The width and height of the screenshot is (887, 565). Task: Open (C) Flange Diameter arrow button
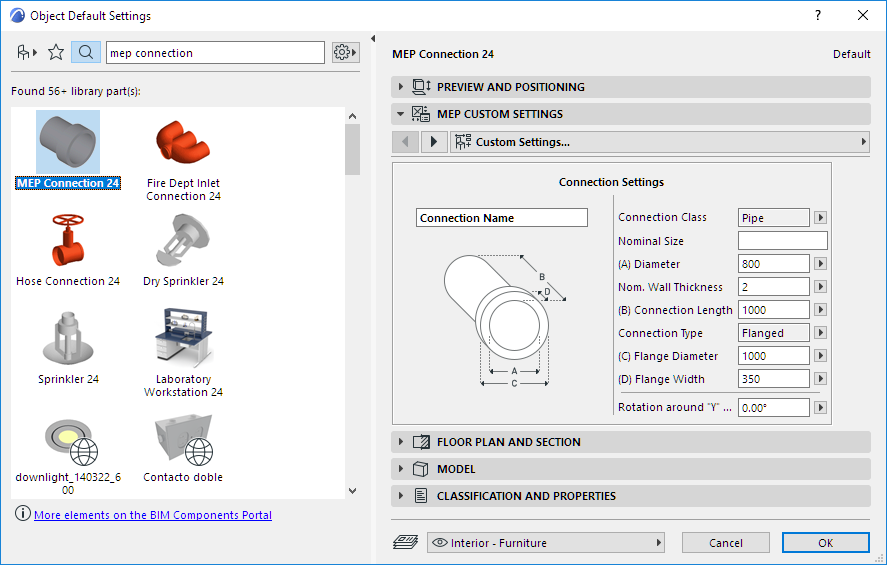pyautogui.click(x=820, y=356)
